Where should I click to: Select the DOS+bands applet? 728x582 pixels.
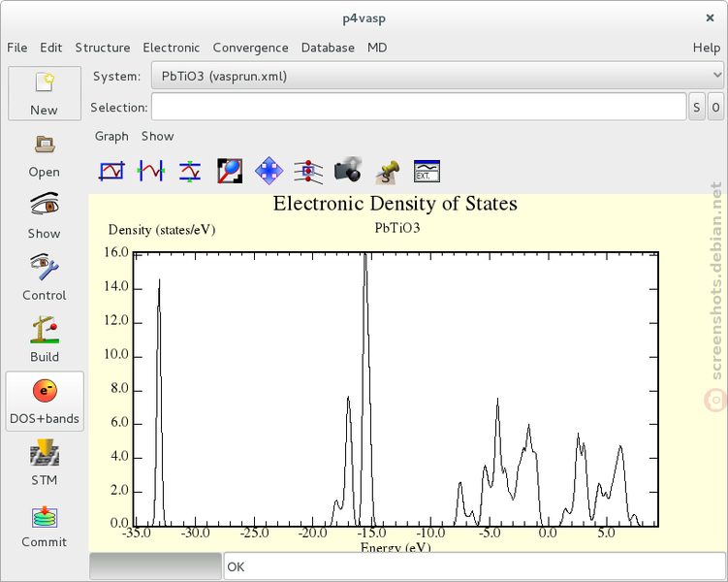(x=45, y=402)
